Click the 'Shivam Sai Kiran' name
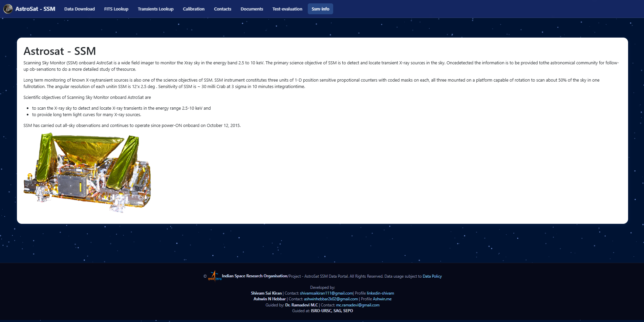The height and width of the screenshot is (322, 644). pos(266,293)
